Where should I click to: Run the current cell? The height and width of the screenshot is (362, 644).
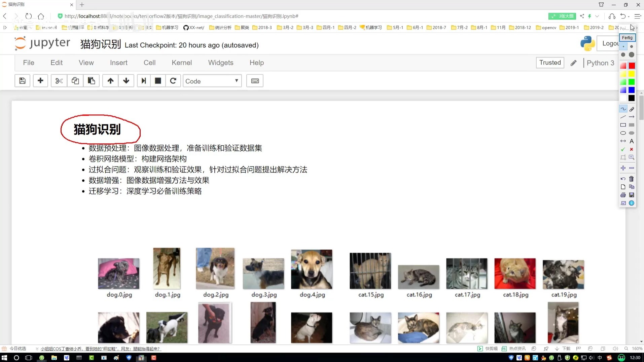pos(144,81)
